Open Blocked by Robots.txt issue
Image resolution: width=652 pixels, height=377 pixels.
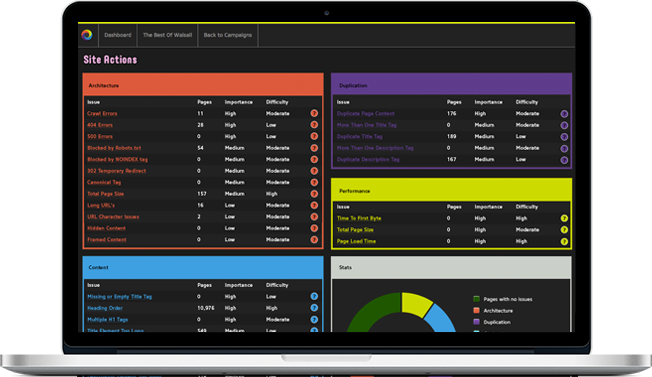[x=114, y=148]
